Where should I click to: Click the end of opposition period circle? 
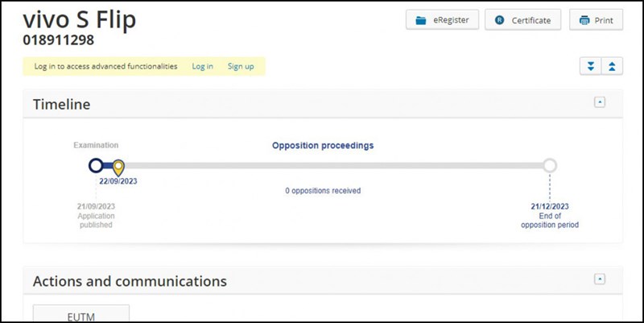pos(550,166)
